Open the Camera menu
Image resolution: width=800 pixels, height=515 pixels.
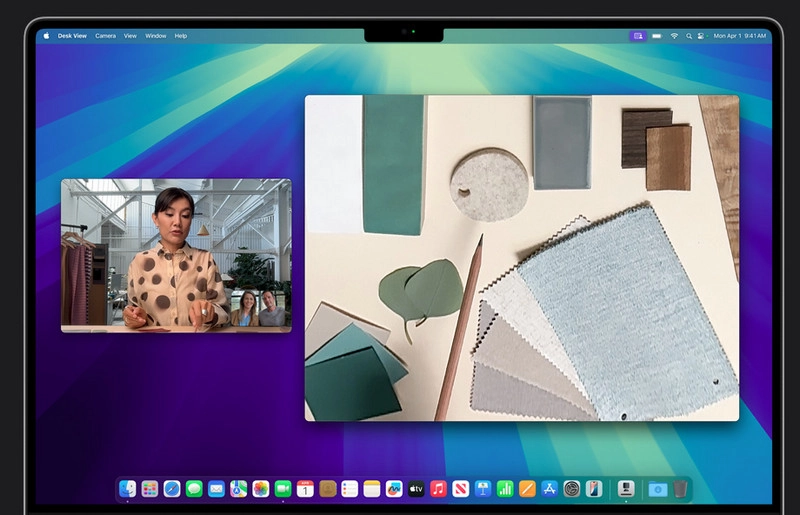tap(105, 36)
